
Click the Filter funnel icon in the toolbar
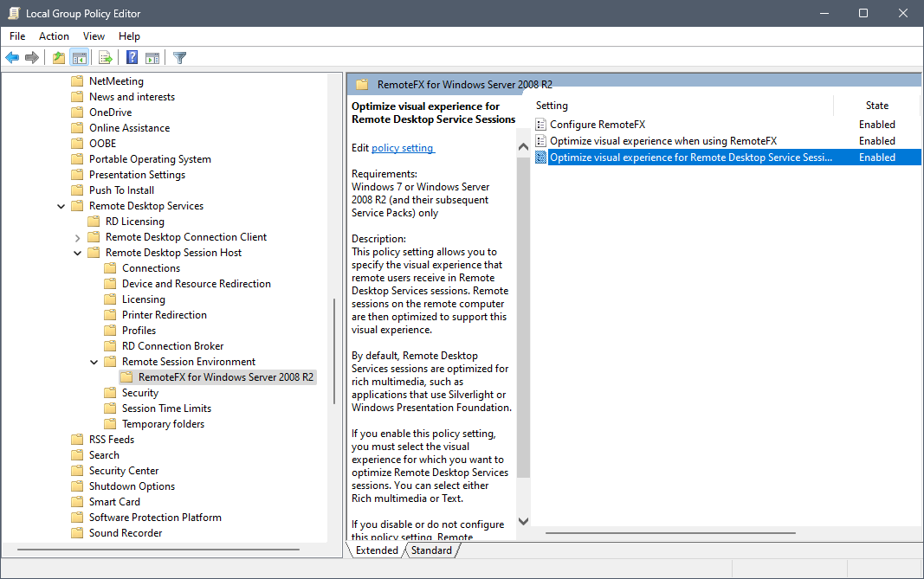(180, 58)
